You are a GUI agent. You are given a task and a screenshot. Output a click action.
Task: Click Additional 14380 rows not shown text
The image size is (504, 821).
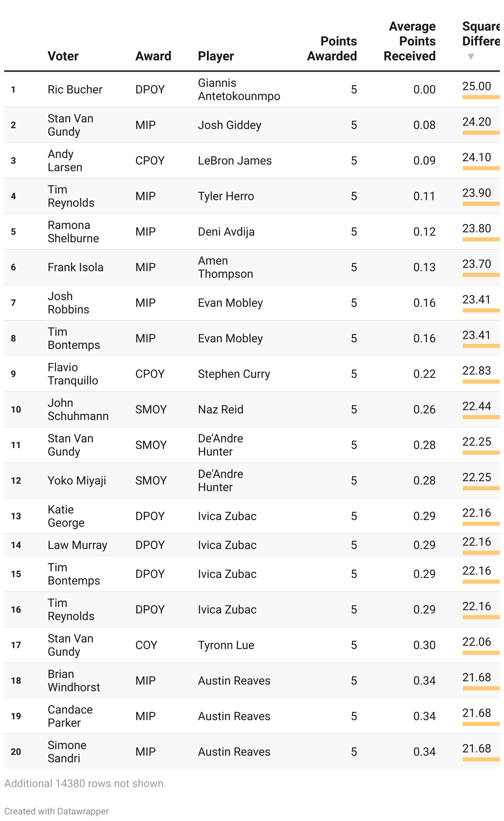[85, 783]
